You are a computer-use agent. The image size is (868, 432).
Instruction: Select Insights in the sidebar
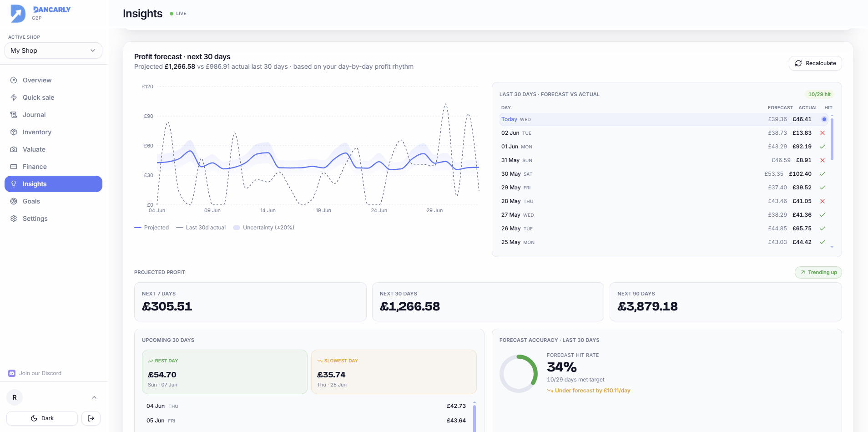coord(53,184)
